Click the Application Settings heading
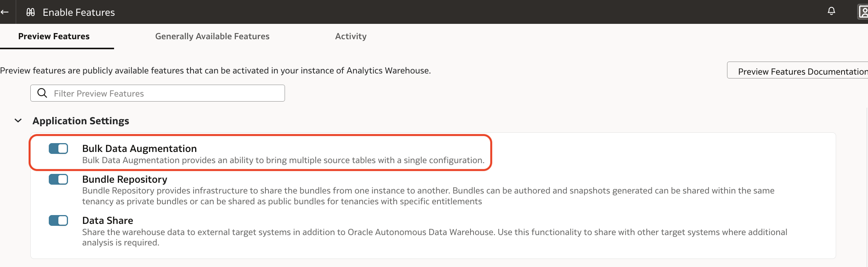The width and height of the screenshot is (868, 267). [x=81, y=121]
